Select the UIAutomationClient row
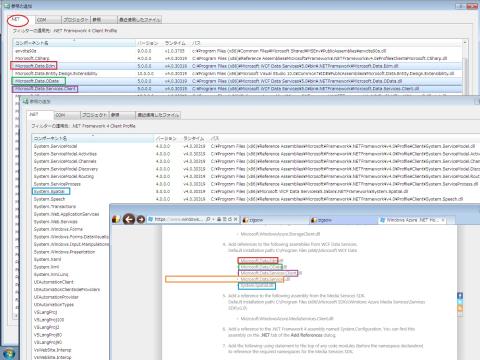480x360 pixels. point(71,282)
